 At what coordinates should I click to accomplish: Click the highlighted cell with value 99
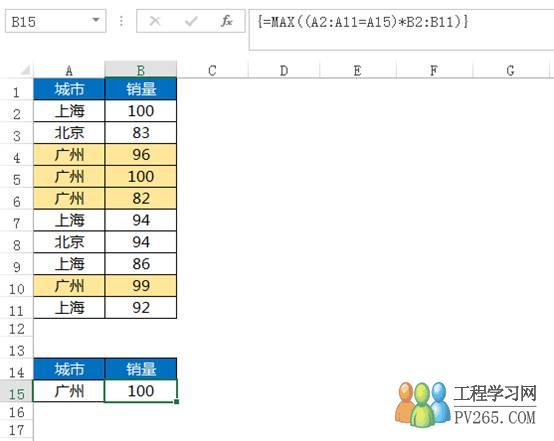(x=141, y=286)
